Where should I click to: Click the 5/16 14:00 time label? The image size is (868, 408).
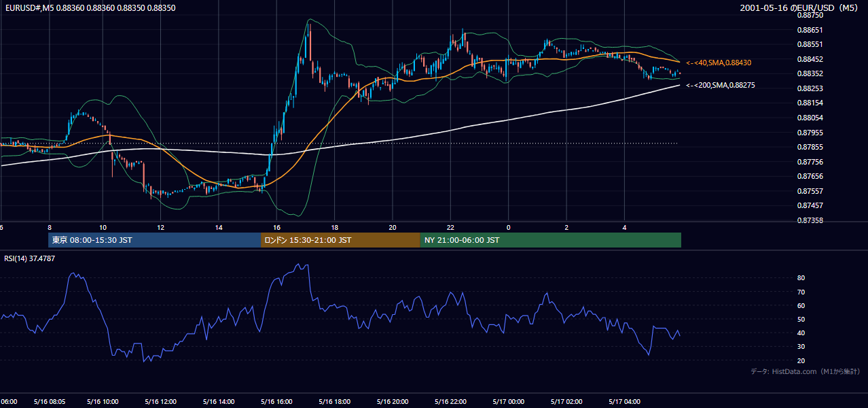tap(219, 401)
